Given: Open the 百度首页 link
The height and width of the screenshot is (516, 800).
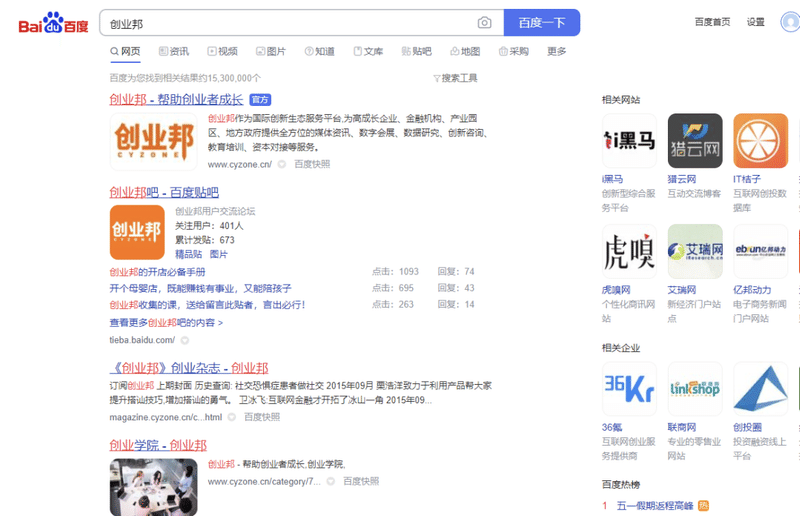Looking at the screenshot, I should (x=712, y=22).
